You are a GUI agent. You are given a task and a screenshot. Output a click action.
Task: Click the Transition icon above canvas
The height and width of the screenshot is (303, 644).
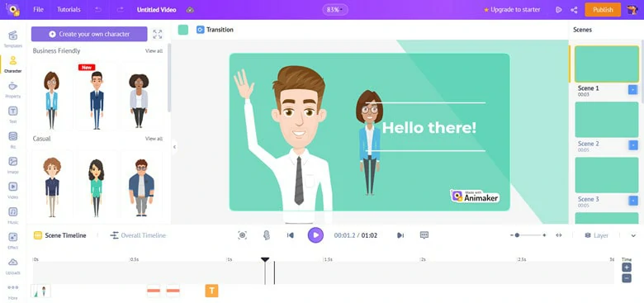[200, 30]
